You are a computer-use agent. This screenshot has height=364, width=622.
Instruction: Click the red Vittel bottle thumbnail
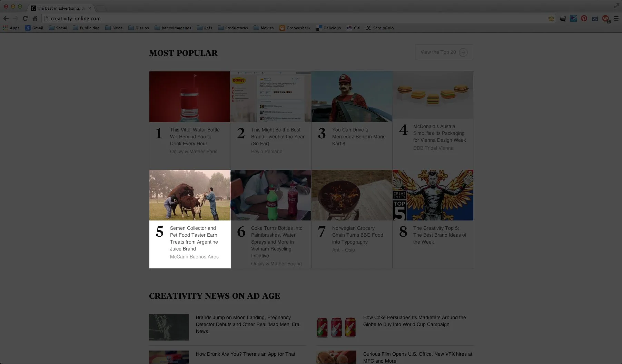point(190,97)
